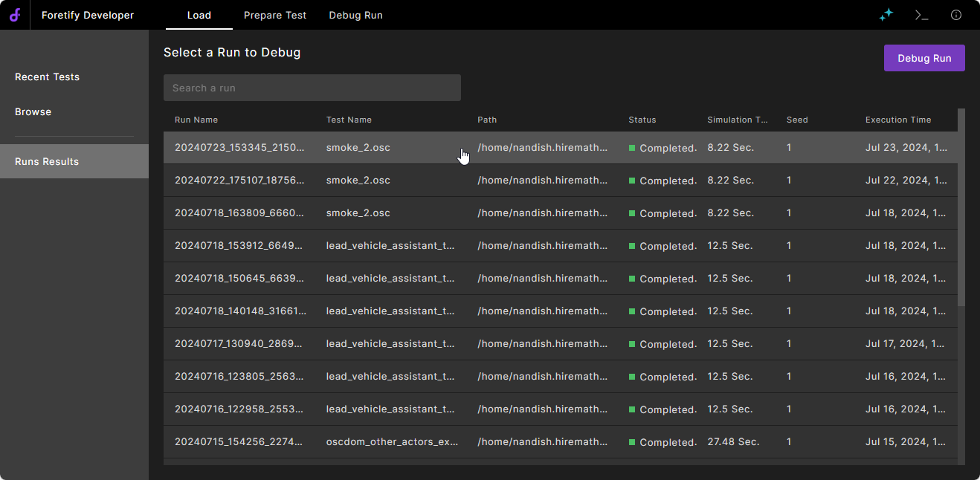
Task: Open Browse in sidebar
Action: click(x=33, y=111)
